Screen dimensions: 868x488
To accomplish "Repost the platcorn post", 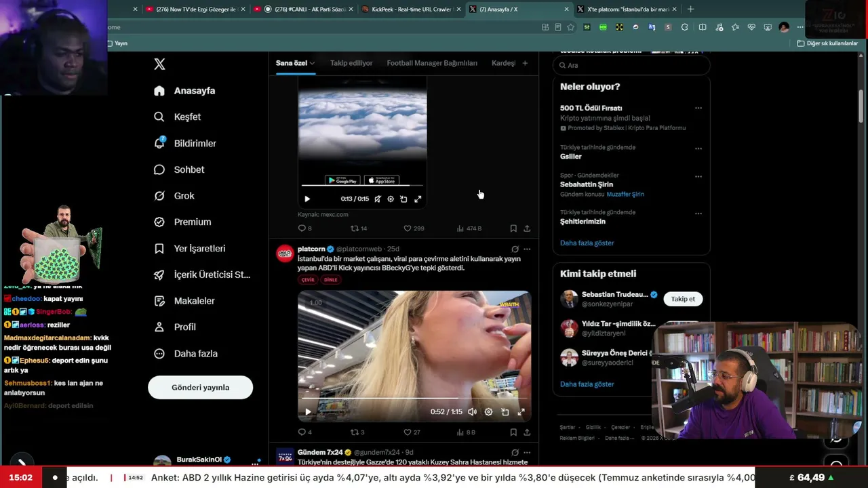I will tap(353, 432).
